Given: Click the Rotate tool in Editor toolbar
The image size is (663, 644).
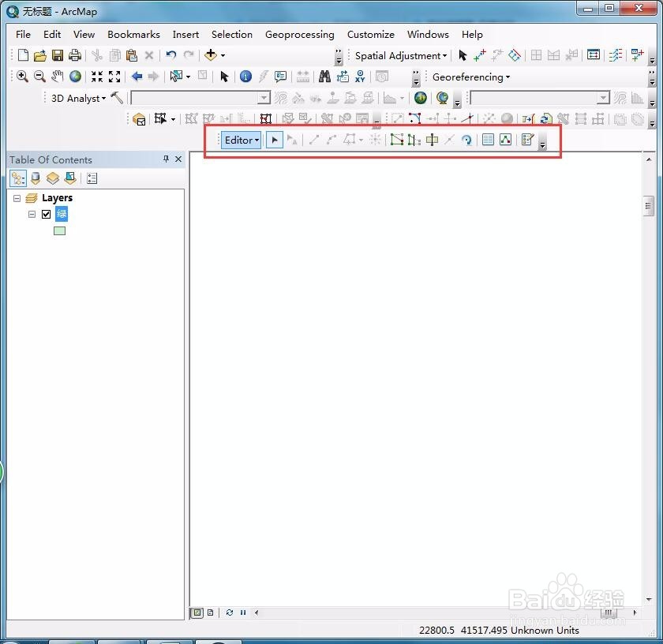Looking at the screenshot, I should 466,140.
